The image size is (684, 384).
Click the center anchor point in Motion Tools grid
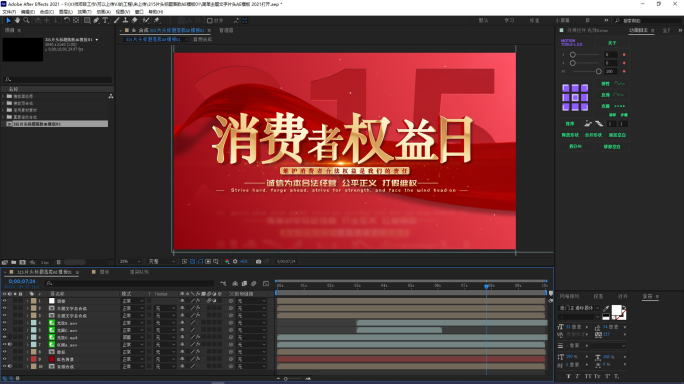click(x=575, y=97)
